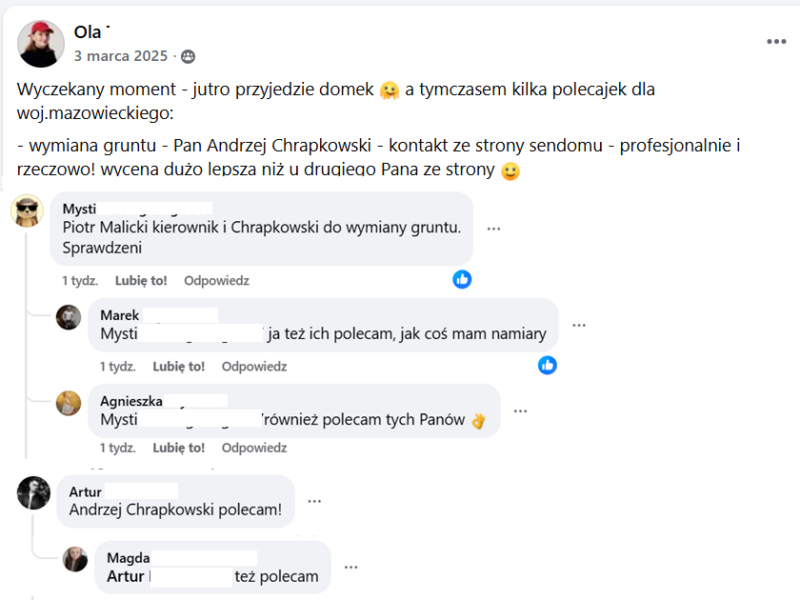Click 'Odpowiedz' under Agnieszka's reply
800x600 pixels.
pyautogui.click(x=254, y=448)
